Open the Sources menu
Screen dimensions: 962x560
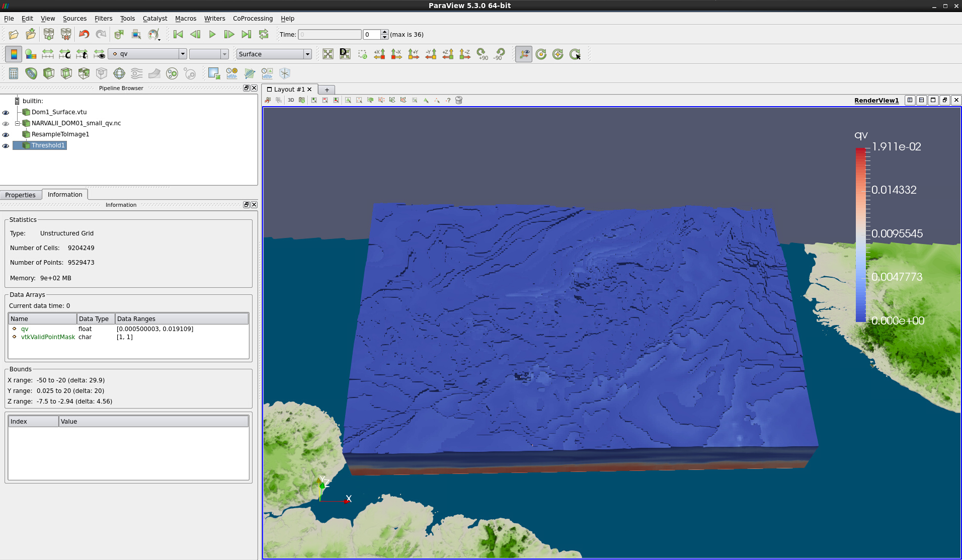[74, 19]
